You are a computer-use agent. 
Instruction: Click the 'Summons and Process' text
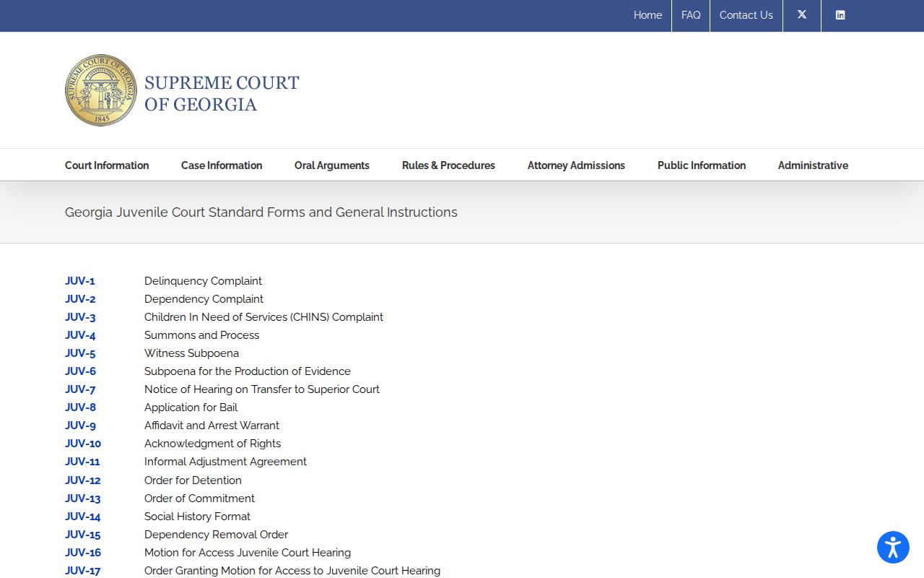pos(201,335)
